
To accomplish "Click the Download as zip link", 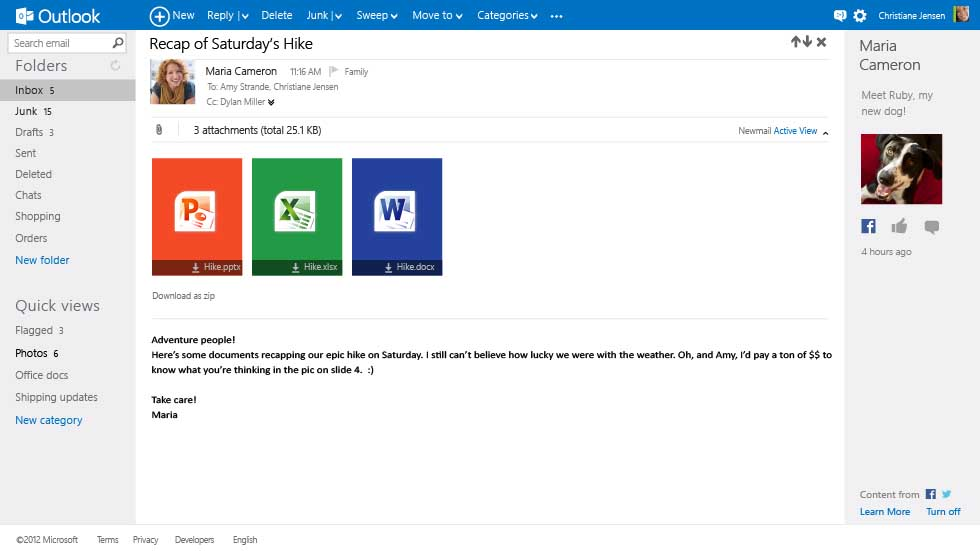I will (x=183, y=296).
